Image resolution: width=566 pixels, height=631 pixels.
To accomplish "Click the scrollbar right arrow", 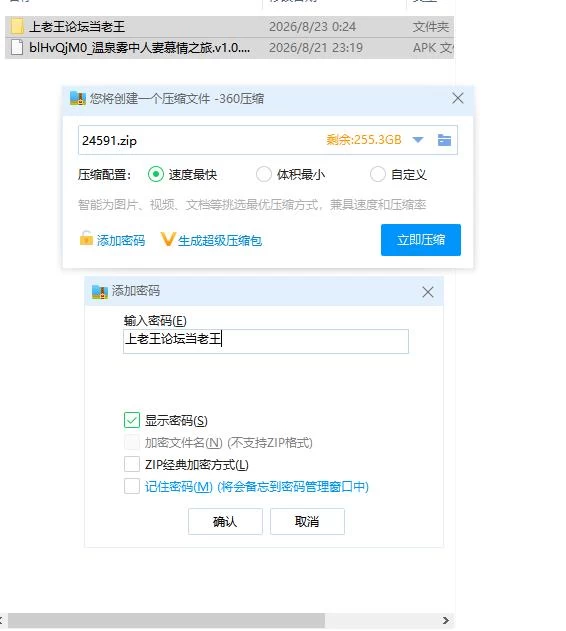I will [445, 620].
